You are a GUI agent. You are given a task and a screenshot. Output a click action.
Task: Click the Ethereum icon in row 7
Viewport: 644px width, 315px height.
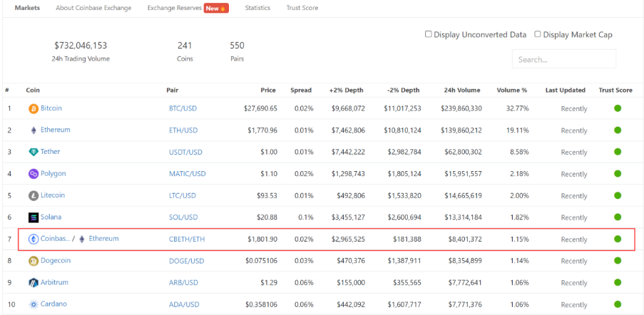tap(82, 239)
